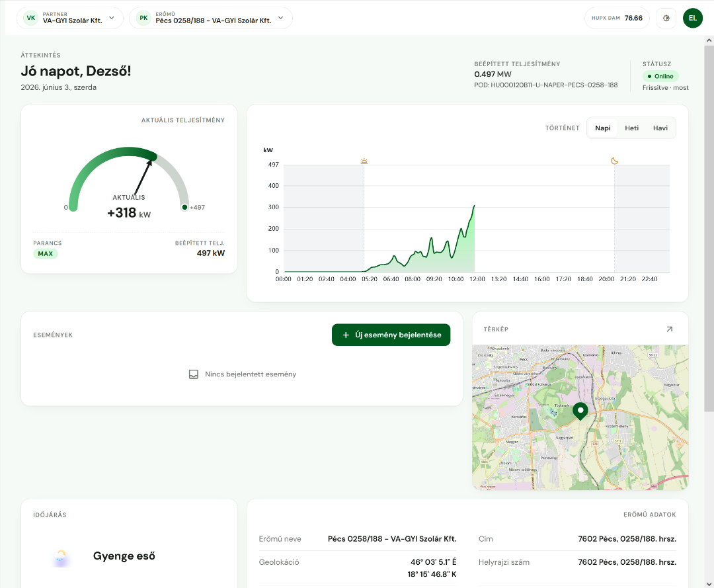The width and height of the screenshot is (714, 588).
Task: Open map in expanded view arrow
Action: (x=669, y=329)
